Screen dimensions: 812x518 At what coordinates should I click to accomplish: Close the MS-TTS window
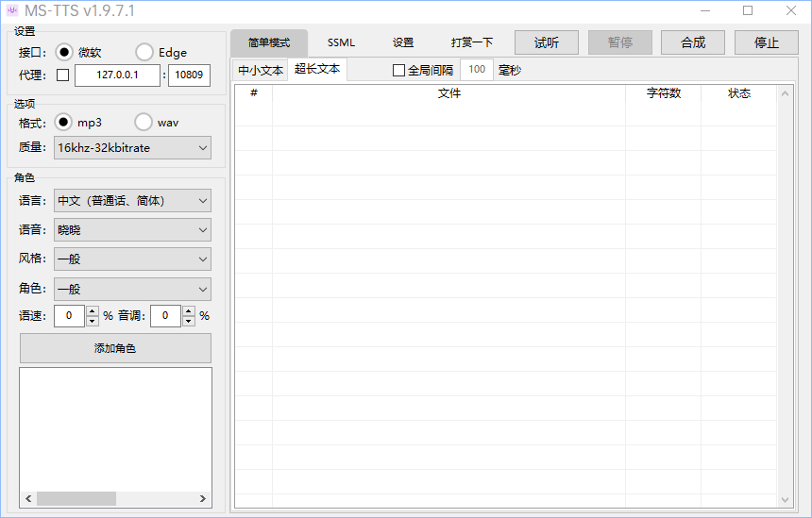click(x=791, y=11)
